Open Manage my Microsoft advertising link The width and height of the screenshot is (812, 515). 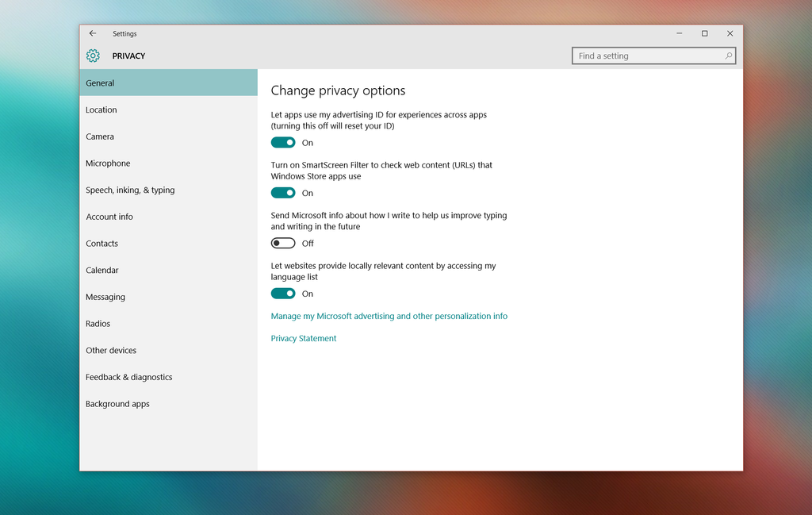[389, 316]
